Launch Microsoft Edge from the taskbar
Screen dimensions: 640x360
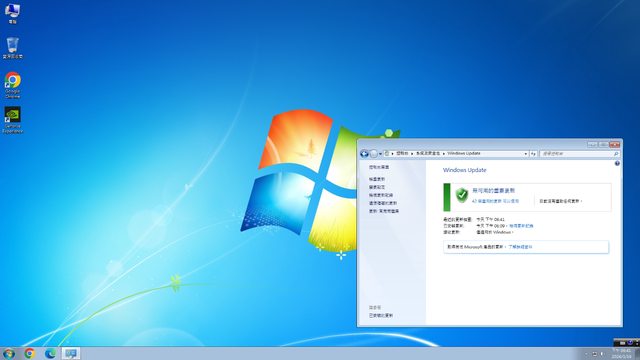[x=50, y=353]
